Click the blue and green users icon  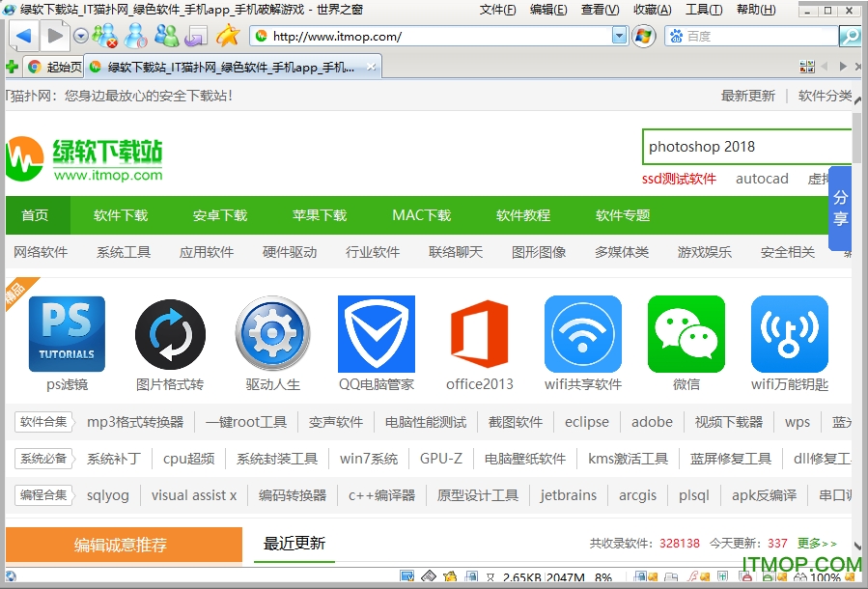(x=167, y=36)
